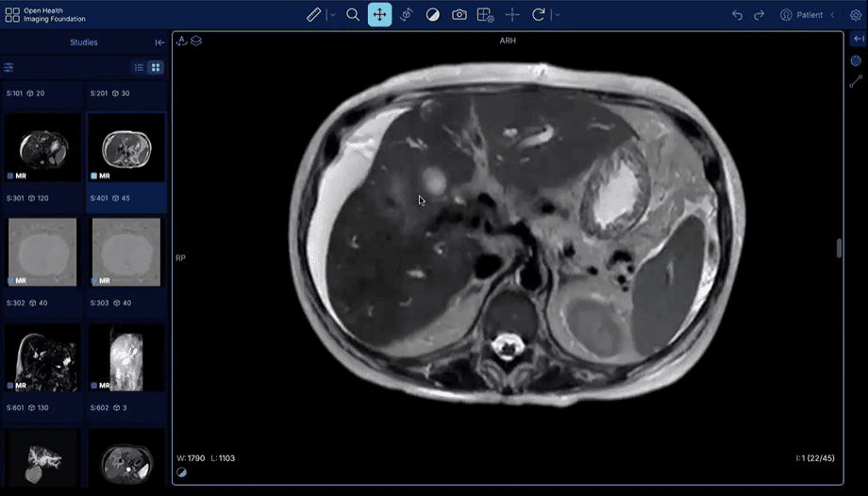
Task: Enable the Crosshairs tool
Action: (512, 15)
